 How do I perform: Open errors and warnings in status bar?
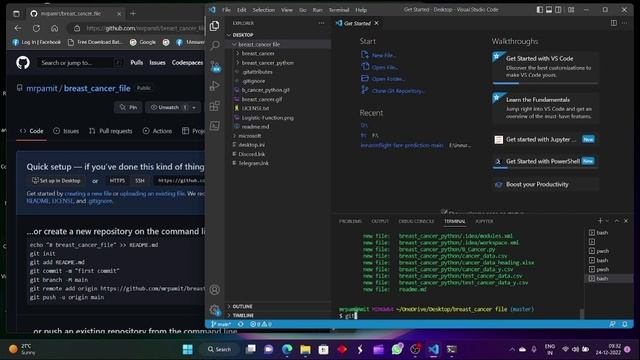coord(261,324)
